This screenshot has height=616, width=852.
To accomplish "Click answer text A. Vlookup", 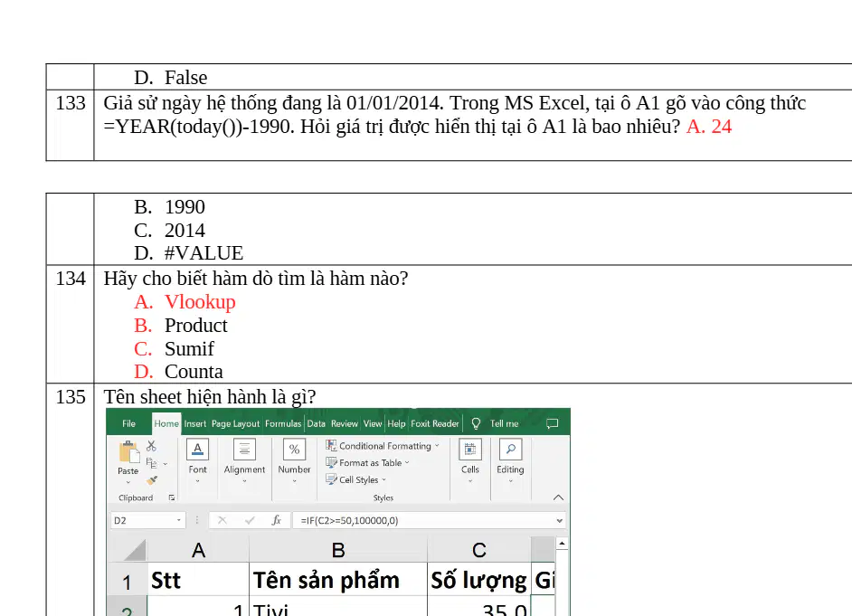I will coord(185,302).
